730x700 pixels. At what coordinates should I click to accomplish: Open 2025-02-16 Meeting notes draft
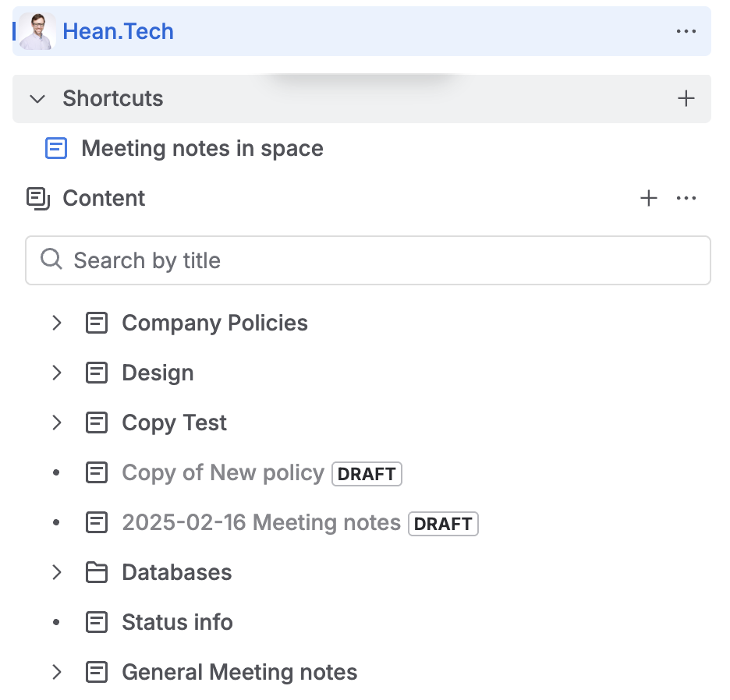[x=260, y=522]
